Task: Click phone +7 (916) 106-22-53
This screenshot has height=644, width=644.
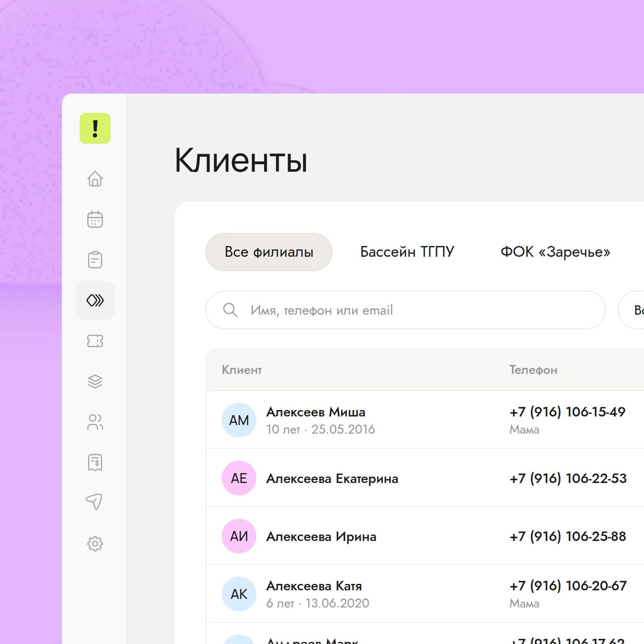Action: pos(568,478)
